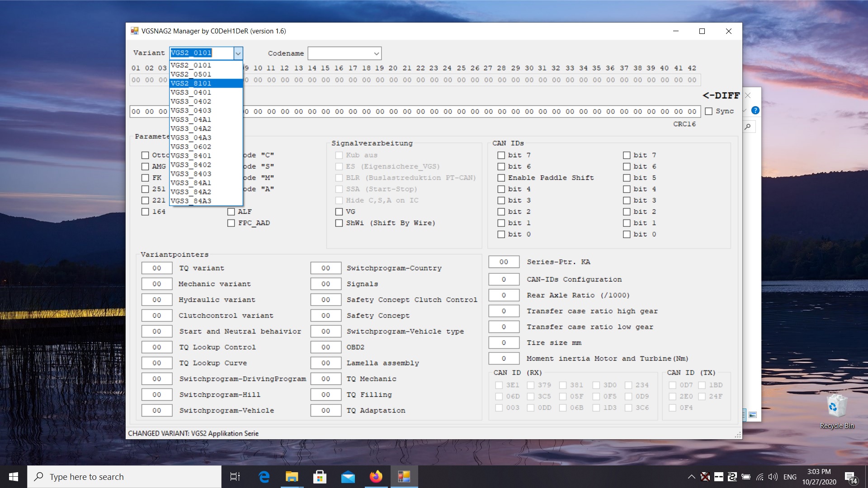Tick the FPC_AAD checkbox
This screenshot has width=868, height=488.
pyautogui.click(x=231, y=223)
